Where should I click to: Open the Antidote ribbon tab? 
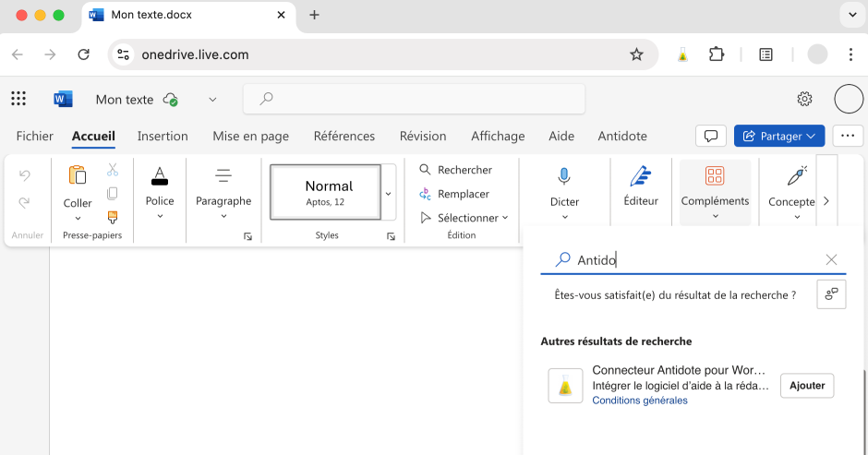(x=622, y=136)
